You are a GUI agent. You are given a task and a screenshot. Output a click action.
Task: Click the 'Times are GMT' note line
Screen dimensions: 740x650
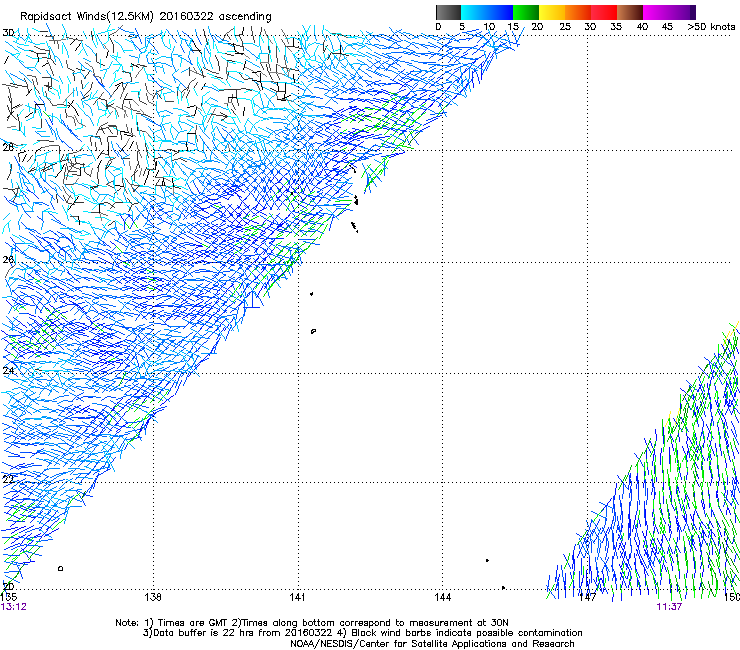[x=312, y=623]
